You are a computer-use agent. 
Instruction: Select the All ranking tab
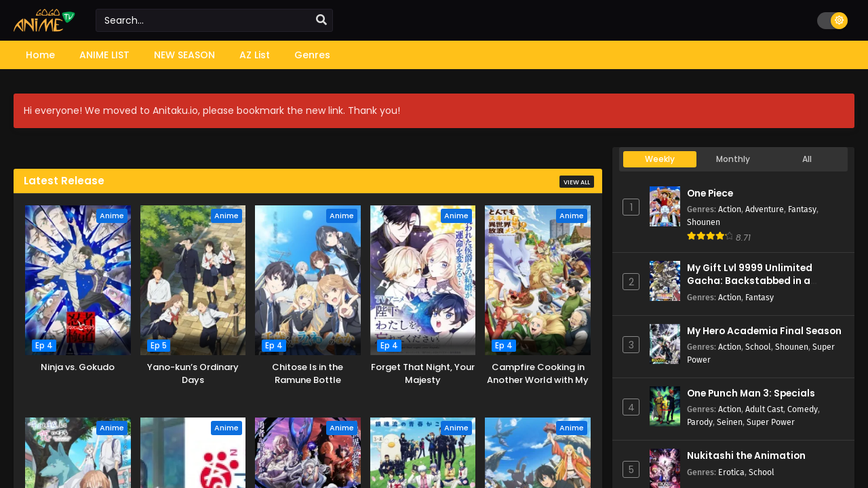(807, 159)
